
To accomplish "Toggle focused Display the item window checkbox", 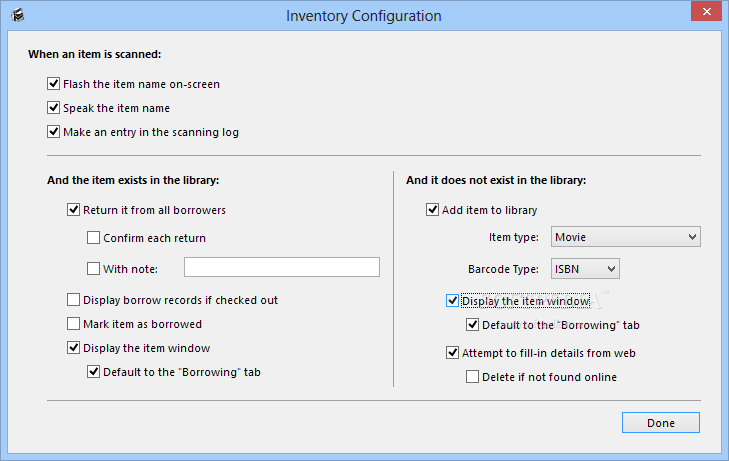I will [x=452, y=301].
